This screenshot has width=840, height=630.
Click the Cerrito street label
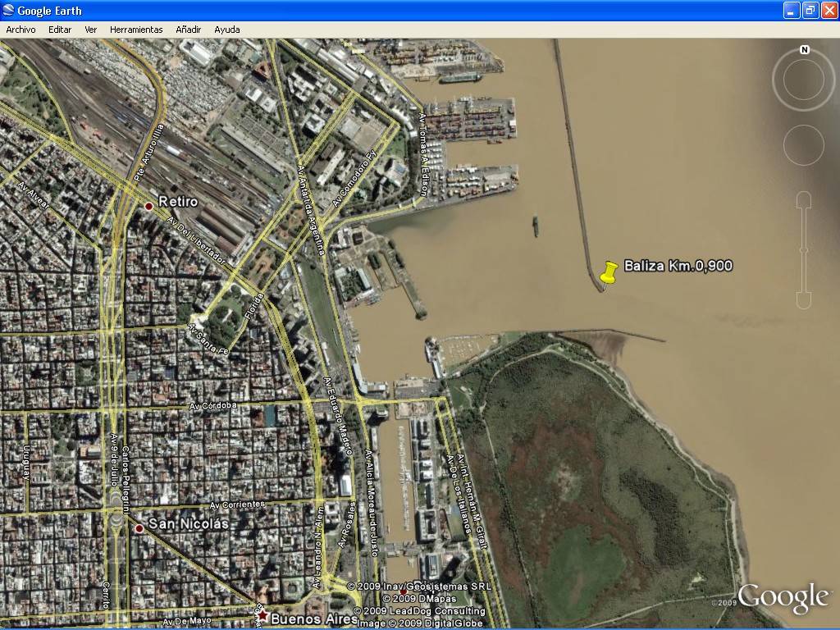point(106,596)
